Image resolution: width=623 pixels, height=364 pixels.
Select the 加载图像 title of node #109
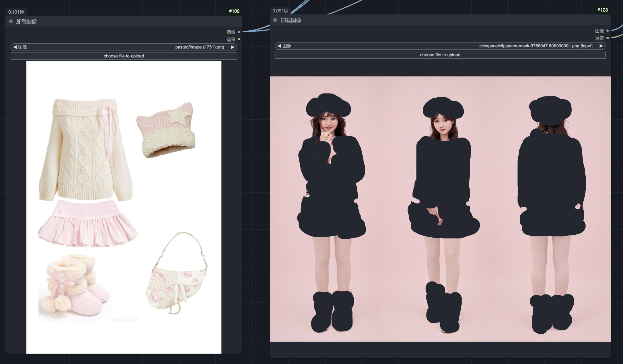click(x=27, y=21)
